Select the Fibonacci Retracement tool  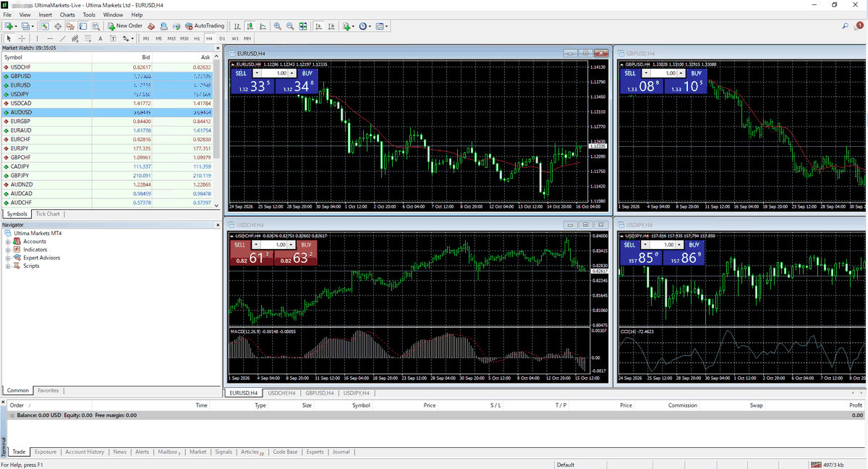(x=88, y=38)
